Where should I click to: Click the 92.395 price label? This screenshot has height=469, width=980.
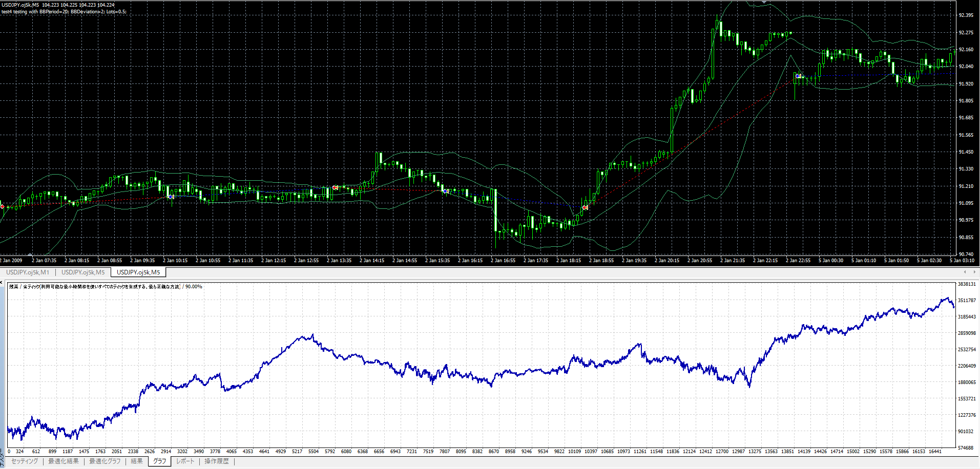point(966,15)
